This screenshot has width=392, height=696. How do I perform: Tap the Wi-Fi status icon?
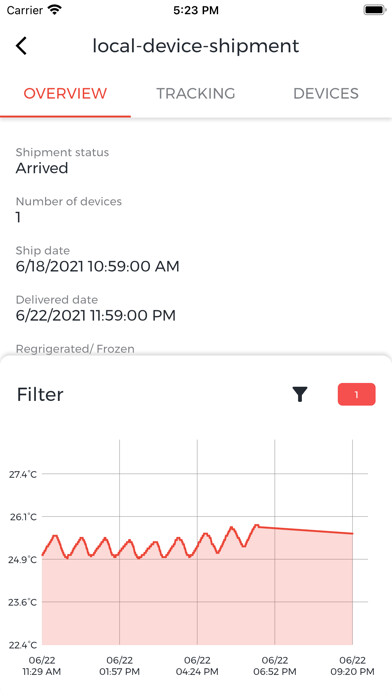pyautogui.click(x=55, y=10)
